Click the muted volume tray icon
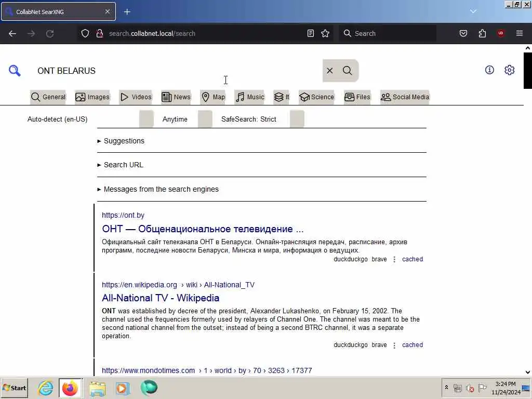 tap(470, 388)
